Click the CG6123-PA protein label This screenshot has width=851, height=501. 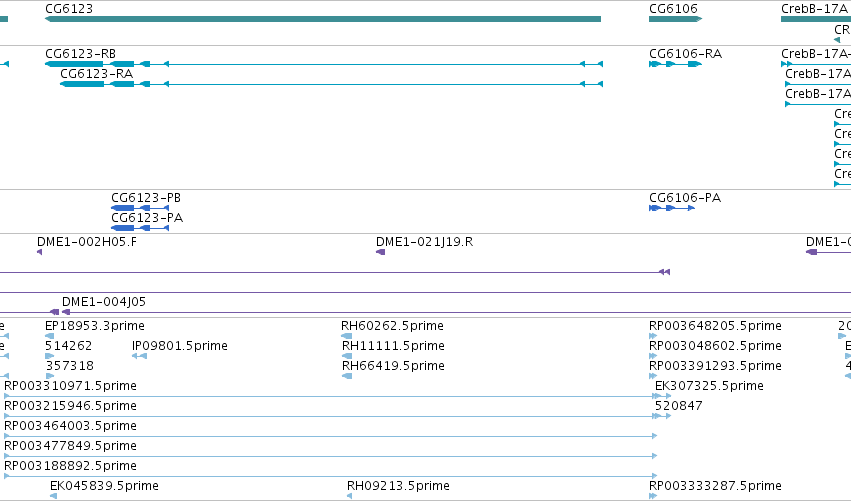[x=147, y=218]
